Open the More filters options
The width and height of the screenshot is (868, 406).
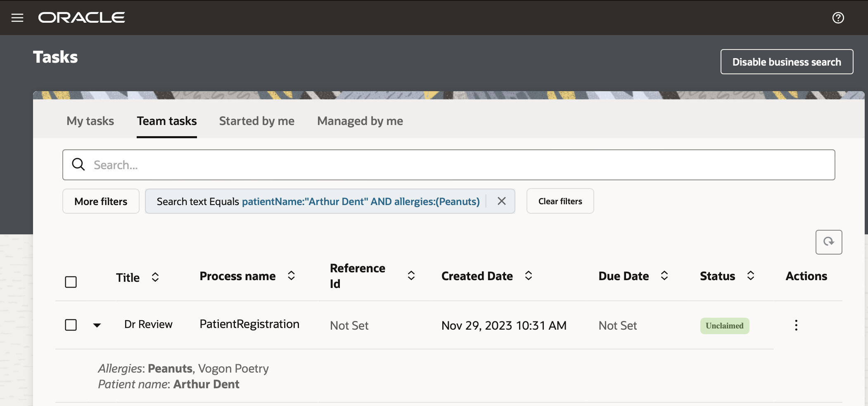(x=101, y=201)
